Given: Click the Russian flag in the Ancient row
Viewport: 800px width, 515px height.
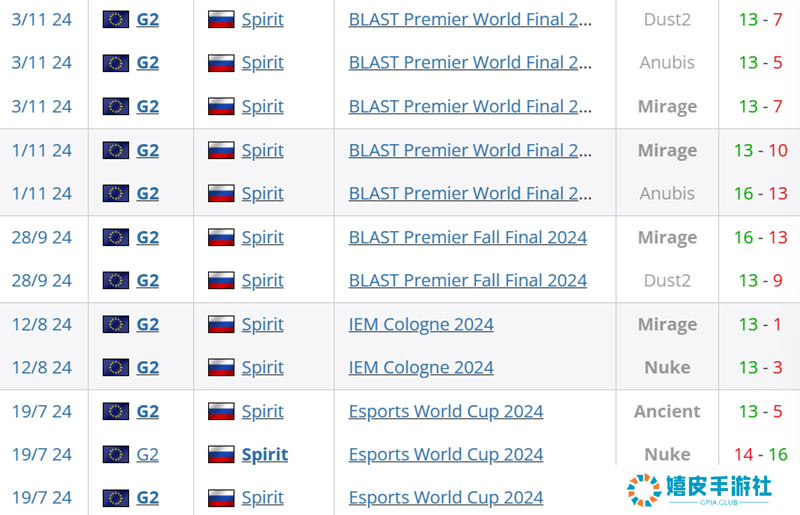Looking at the screenshot, I should point(221,411).
